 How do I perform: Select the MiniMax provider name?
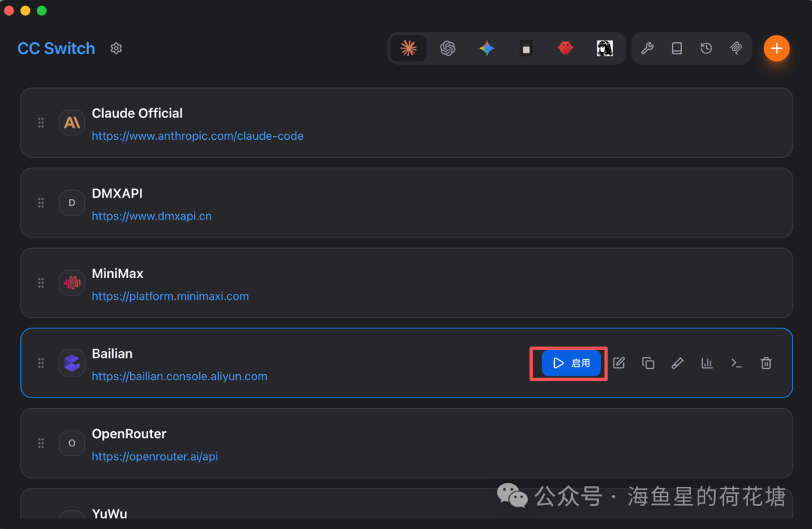click(x=117, y=274)
